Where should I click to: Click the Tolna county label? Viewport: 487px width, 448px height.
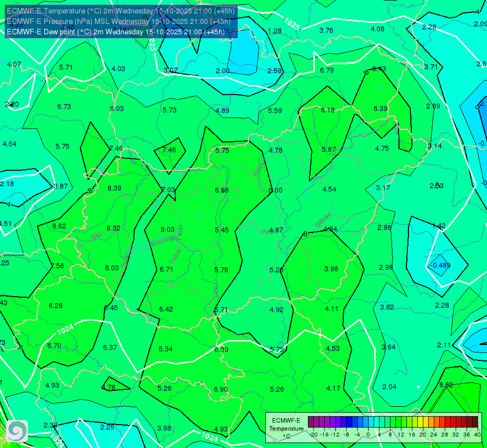174,256
